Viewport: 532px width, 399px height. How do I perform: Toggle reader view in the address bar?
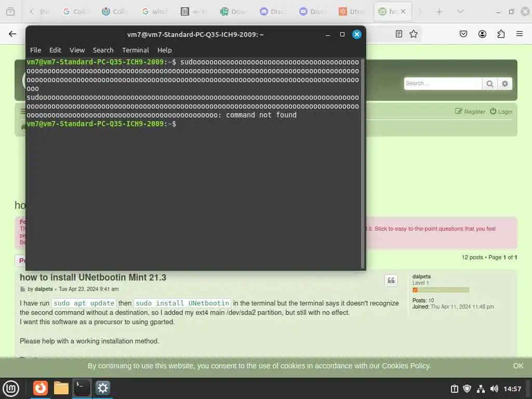(399, 34)
